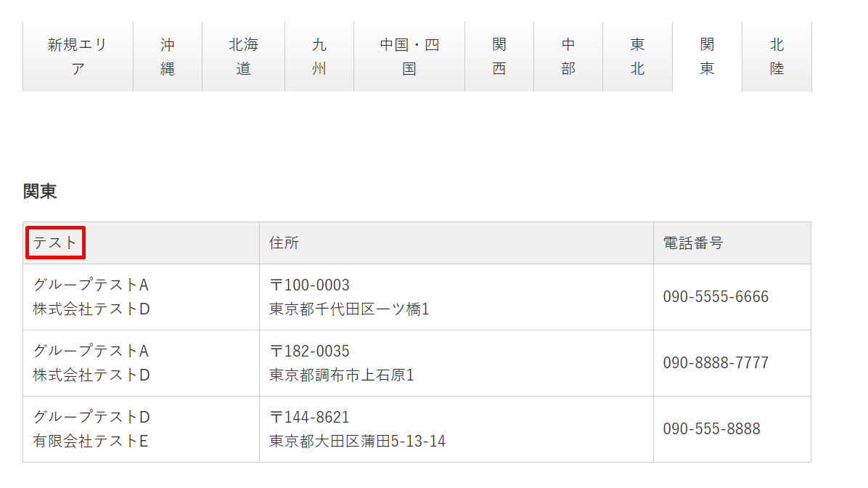This screenshot has height=488, width=868.
Task: Select the 北海道 region tab
Action: coord(243,57)
